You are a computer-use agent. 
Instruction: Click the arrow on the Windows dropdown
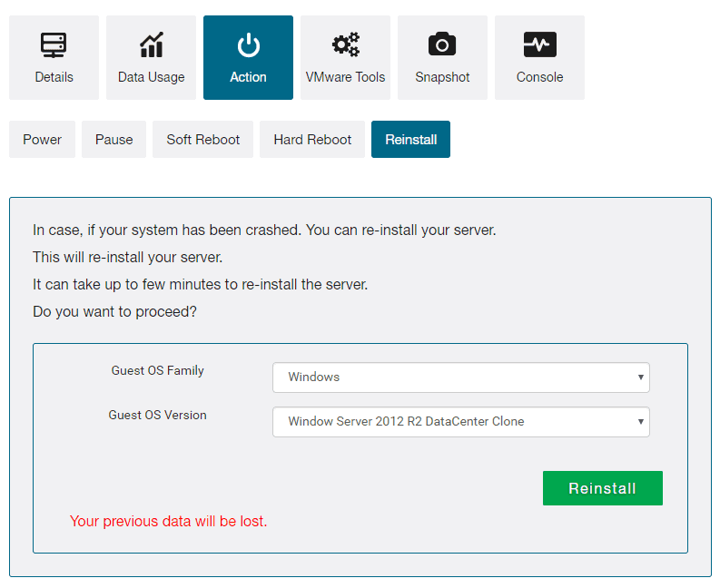641,377
